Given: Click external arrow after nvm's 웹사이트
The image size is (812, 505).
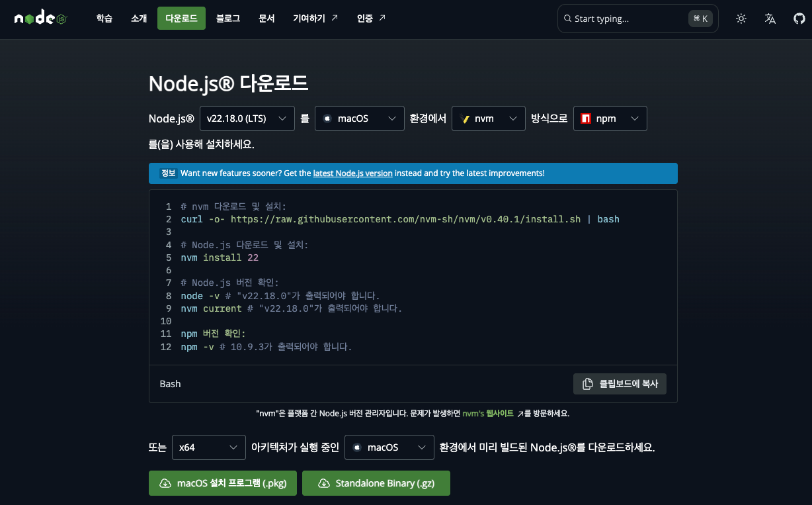Looking at the screenshot, I should tap(520, 414).
